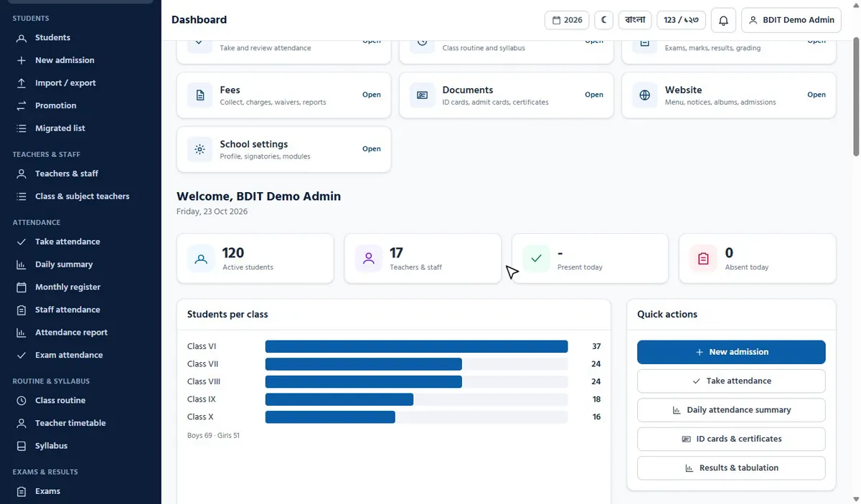Click Results & tabulation button

(731, 467)
